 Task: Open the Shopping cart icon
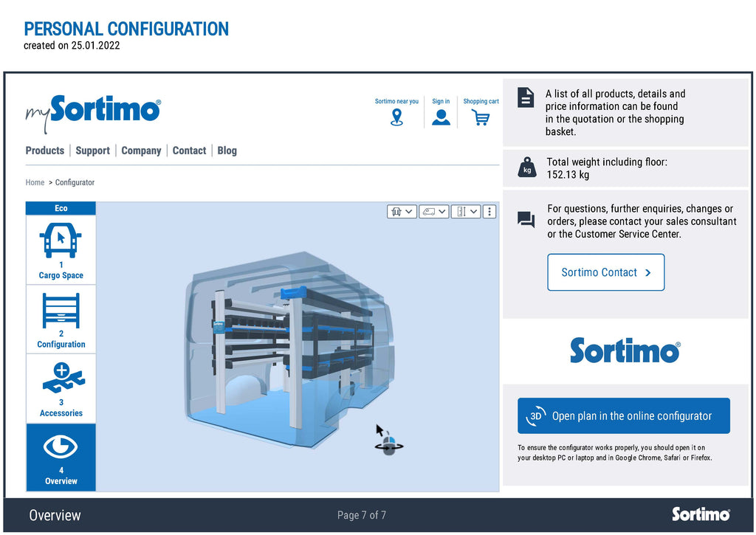pyautogui.click(x=480, y=117)
